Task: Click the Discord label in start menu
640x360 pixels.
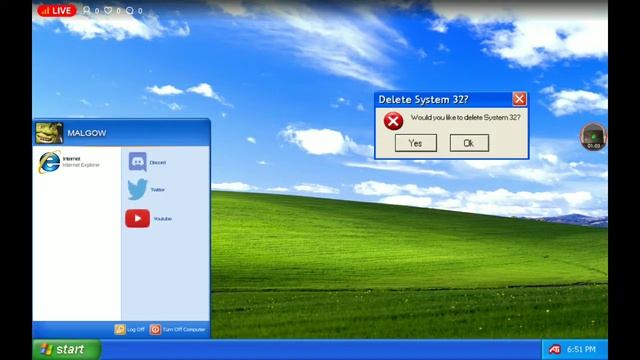Action: (158, 162)
